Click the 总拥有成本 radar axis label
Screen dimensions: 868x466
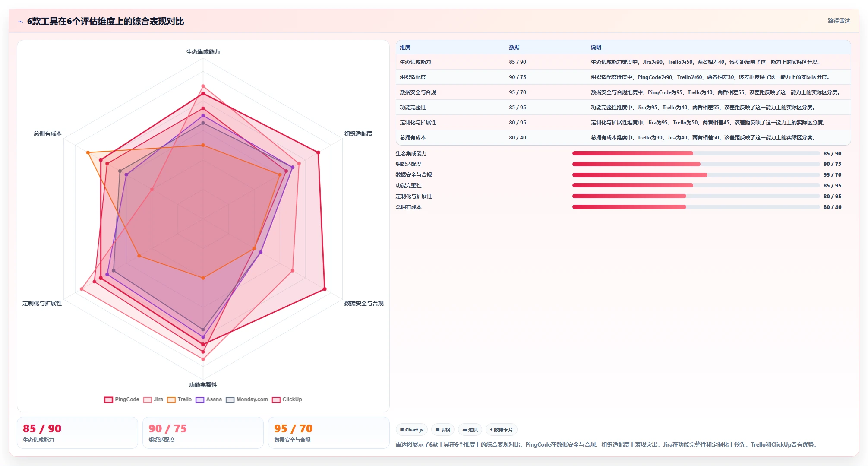click(x=47, y=133)
